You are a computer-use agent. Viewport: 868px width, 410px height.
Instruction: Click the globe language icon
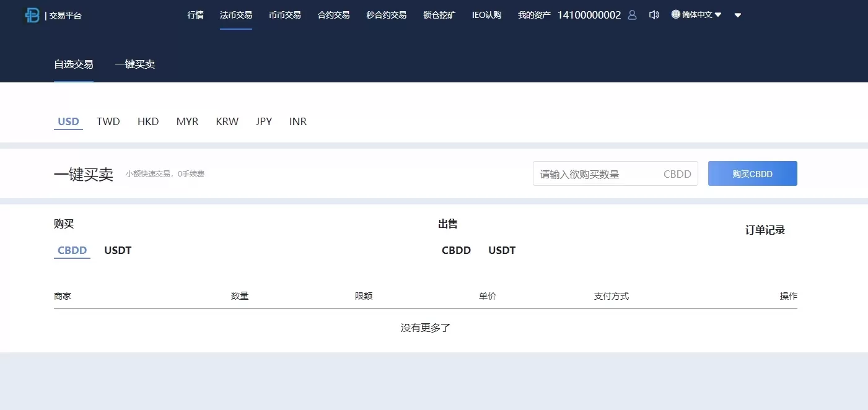[675, 14]
